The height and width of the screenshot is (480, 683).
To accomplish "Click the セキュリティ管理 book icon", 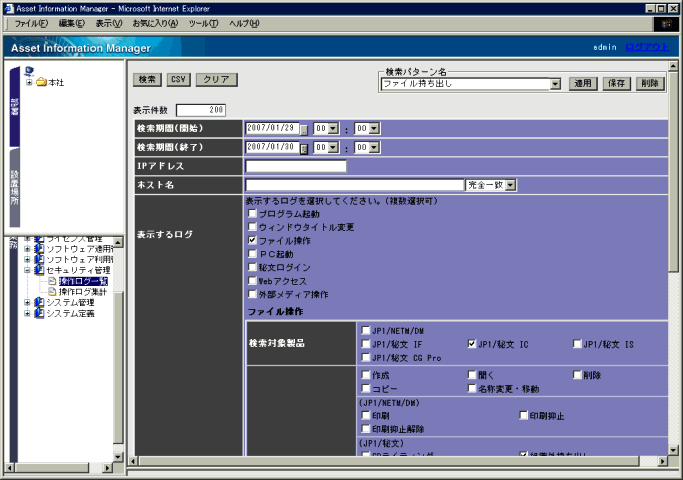I will (x=39, y=270).
